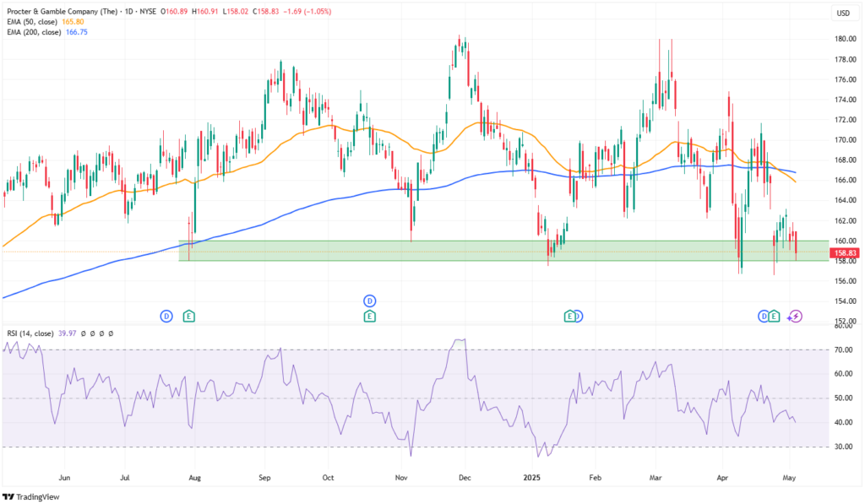Click the late-January earnings E marker
Viewport: 865px width, 504px height.
point(569,316)
